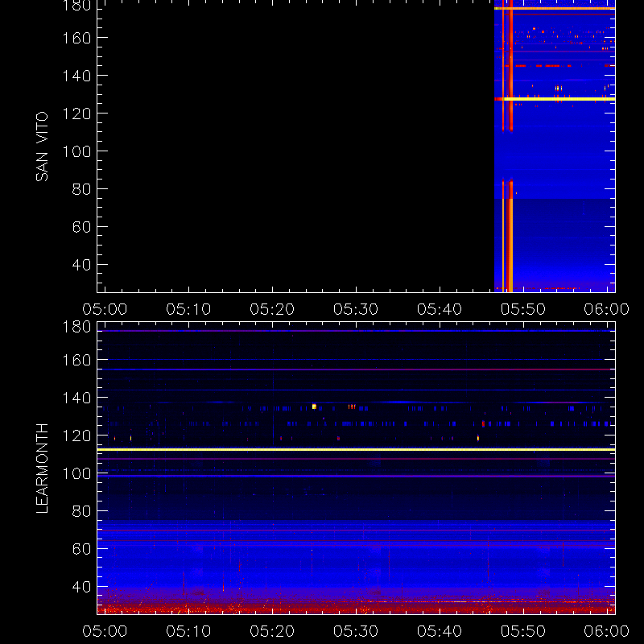
Task: Click 05:00 under the LEARMONTH plot
Action: 105,631
